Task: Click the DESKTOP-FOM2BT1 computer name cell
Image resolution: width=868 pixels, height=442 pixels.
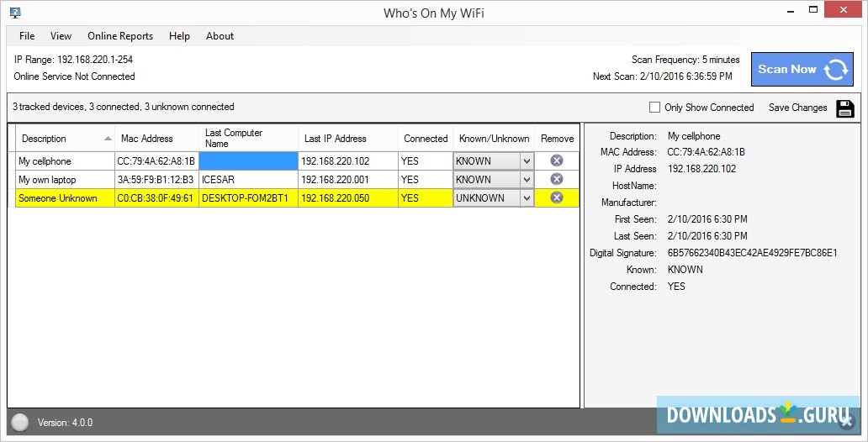Action: (x=249, y=198)
